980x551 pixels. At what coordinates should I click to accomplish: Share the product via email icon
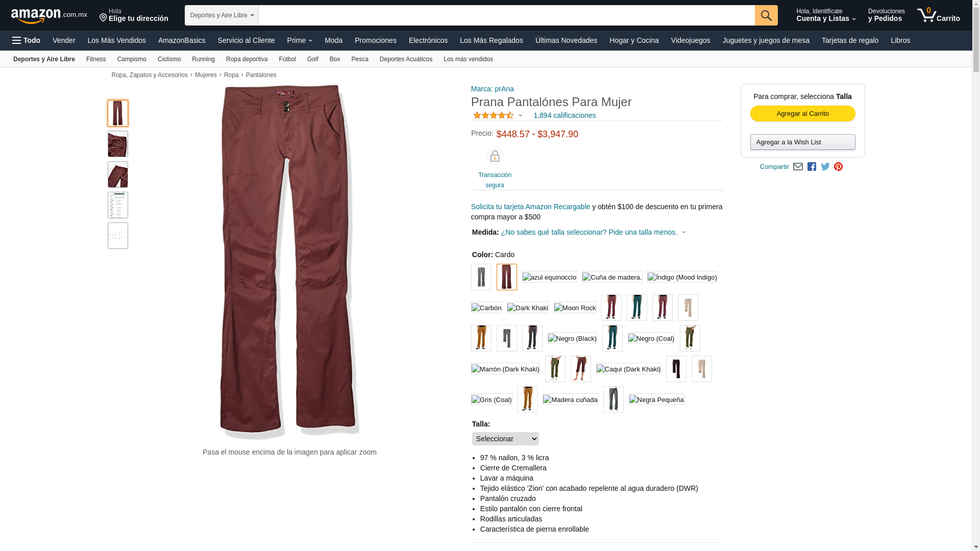(x=798, y=167)
